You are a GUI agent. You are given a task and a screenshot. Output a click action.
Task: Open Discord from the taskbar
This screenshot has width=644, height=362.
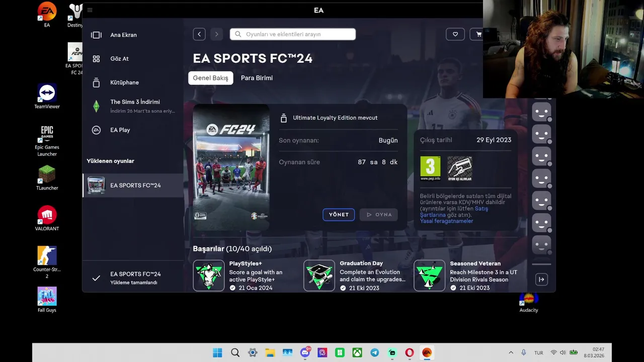[305, 353]
